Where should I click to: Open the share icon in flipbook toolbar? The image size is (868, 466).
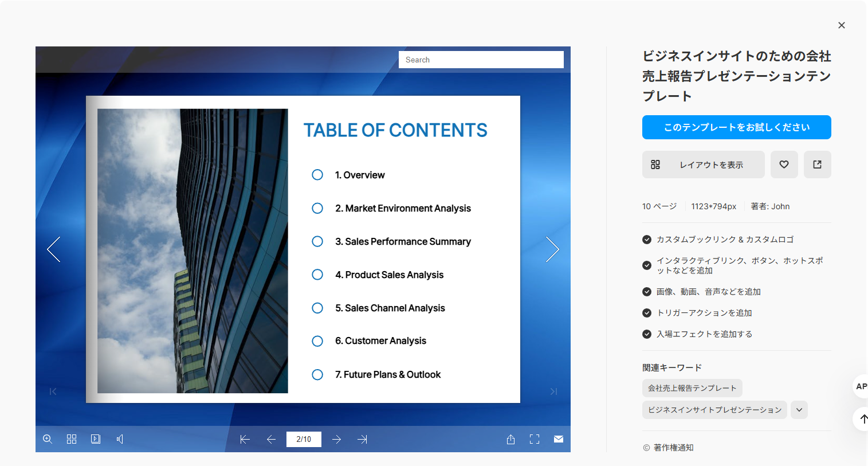tap(510, 439)
